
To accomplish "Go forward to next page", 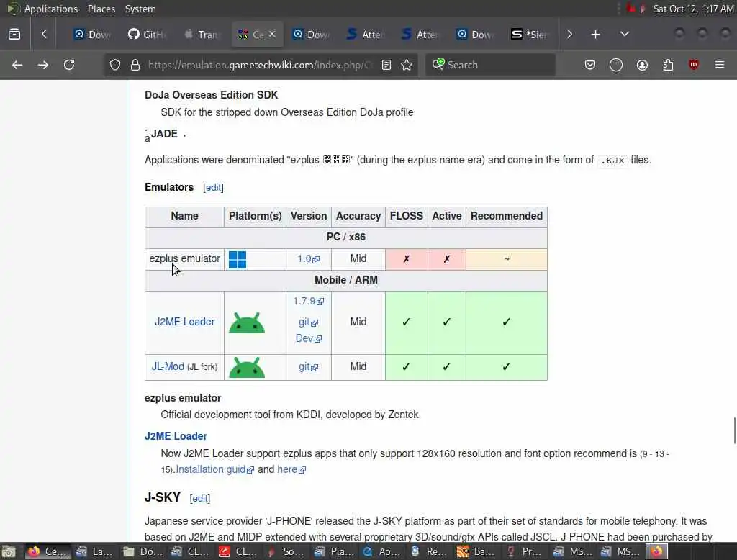I will 43,65.
